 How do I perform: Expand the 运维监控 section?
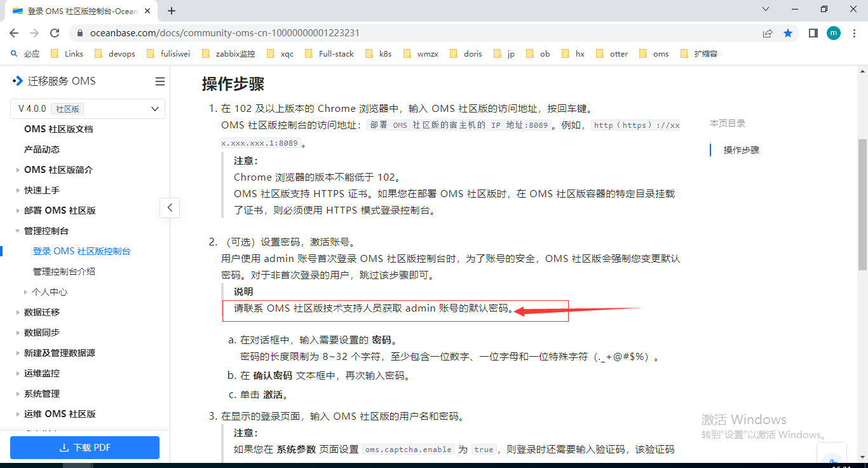[x=18, y=373]
